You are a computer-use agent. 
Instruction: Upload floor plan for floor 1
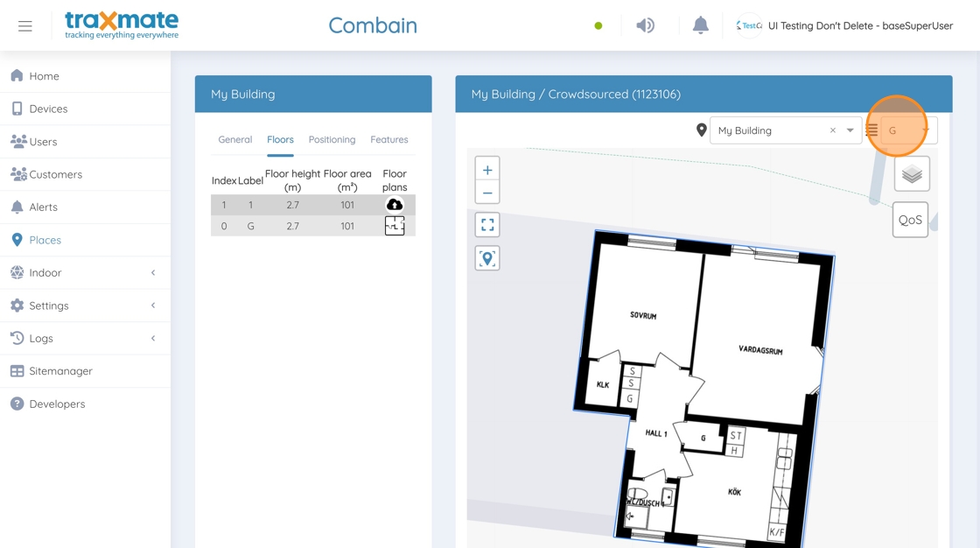point(395,205)
